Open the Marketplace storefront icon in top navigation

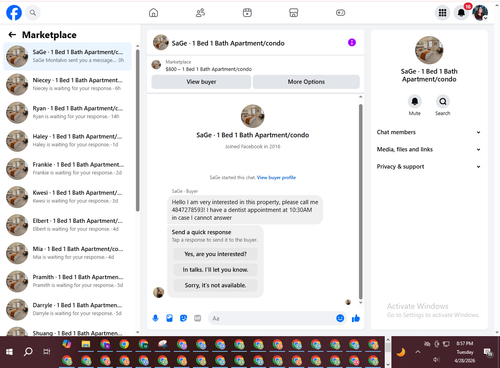[x=294, y=13]
